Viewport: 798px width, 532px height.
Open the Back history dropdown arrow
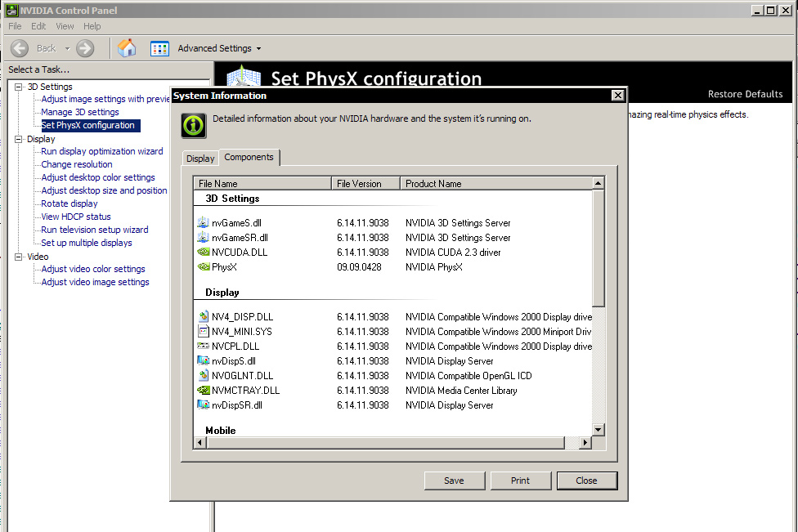point(67,49)
